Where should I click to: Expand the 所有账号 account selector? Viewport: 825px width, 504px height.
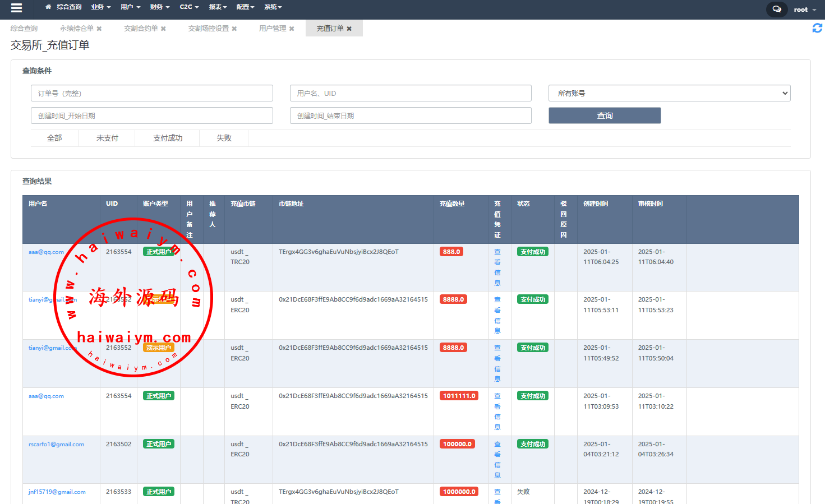point(669,94)
